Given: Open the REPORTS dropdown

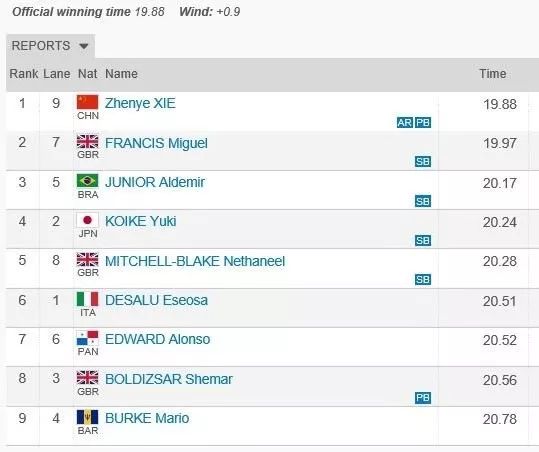Looking at the screenshot, I should click(x=50, y=46).
